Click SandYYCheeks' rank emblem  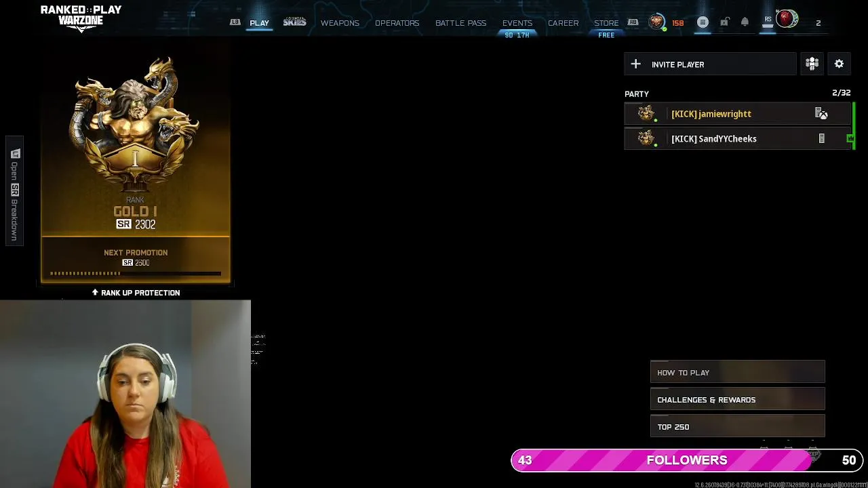point(646,138)
